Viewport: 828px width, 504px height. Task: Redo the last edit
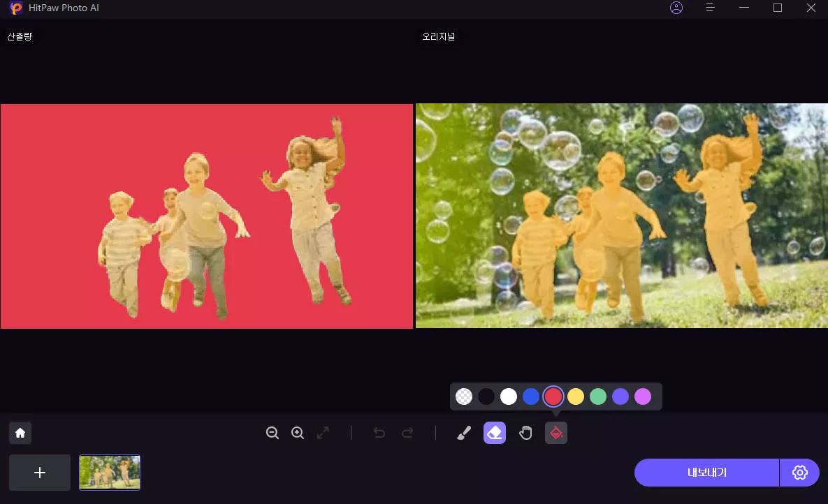pos(407,433)
